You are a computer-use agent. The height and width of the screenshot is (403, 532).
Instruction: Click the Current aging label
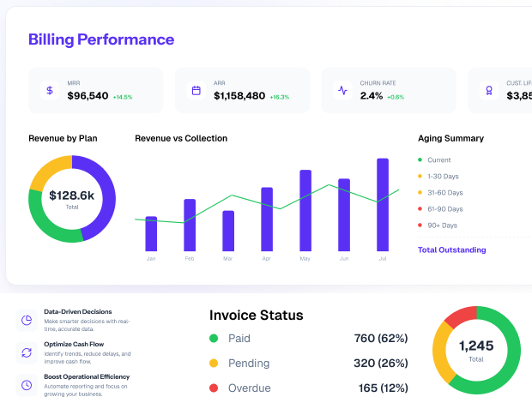click(439, 160)
